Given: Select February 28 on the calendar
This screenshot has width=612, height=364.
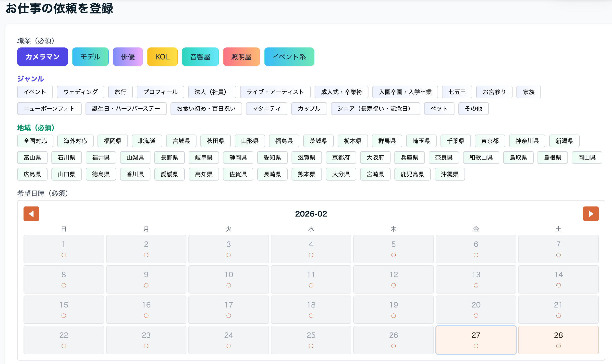Looking at the screenshot, I should point(558,340).
